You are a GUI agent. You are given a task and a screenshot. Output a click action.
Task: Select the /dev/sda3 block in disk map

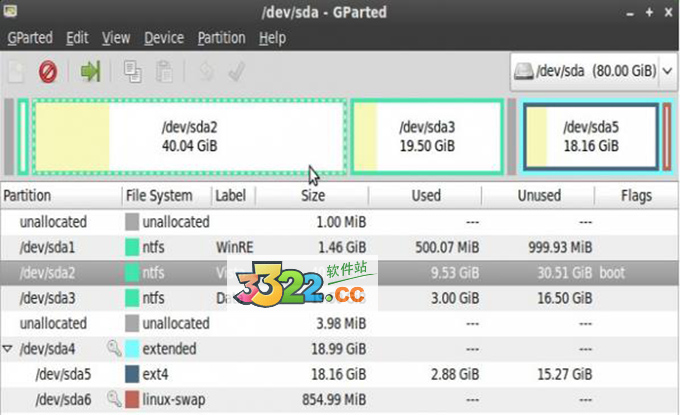click(427, 137)
